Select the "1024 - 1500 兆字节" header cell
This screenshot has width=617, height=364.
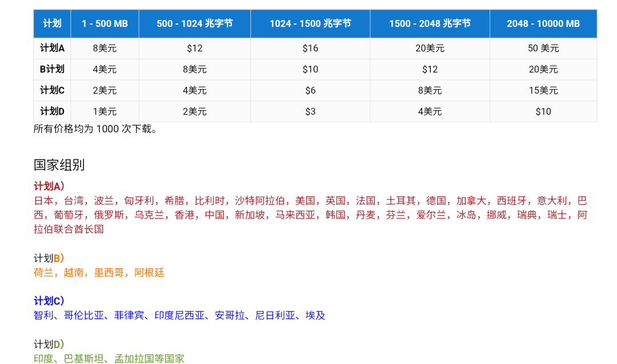[310, 23]
